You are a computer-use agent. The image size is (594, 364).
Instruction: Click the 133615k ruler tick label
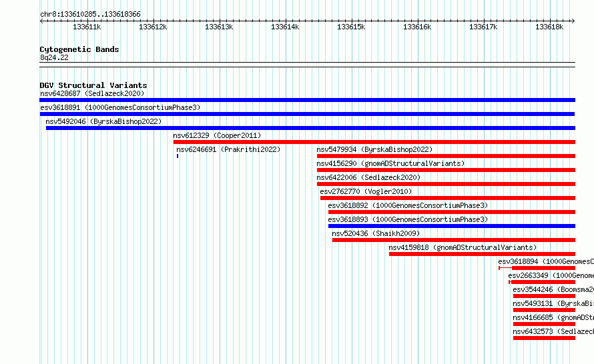tap(351, 27)
